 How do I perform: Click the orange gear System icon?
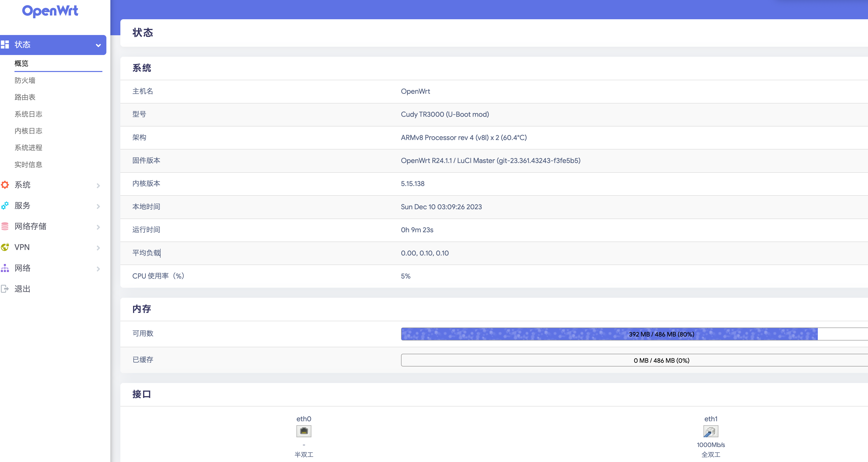(x=5, y=185)
